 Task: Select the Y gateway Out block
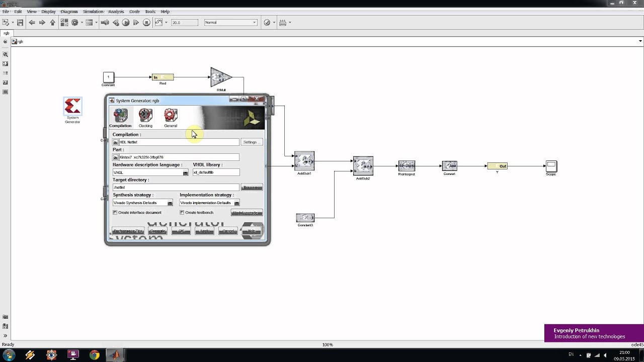(x=497, y=166)
